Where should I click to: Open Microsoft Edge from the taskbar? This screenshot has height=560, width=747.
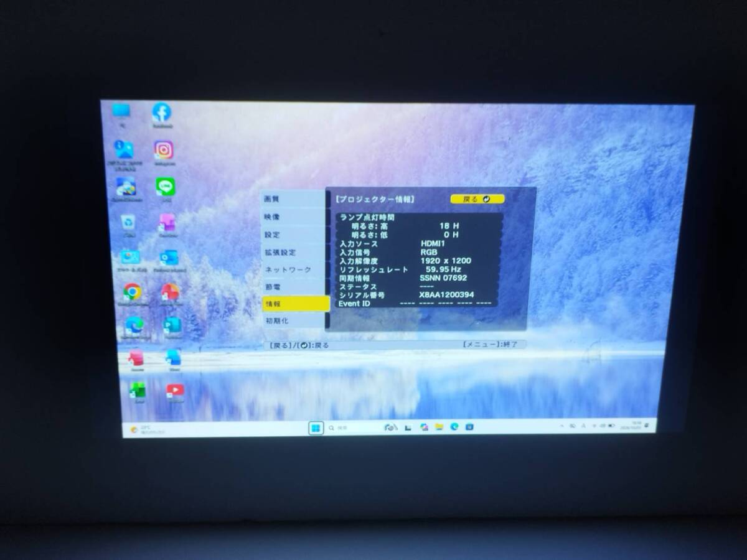[454, 426]
